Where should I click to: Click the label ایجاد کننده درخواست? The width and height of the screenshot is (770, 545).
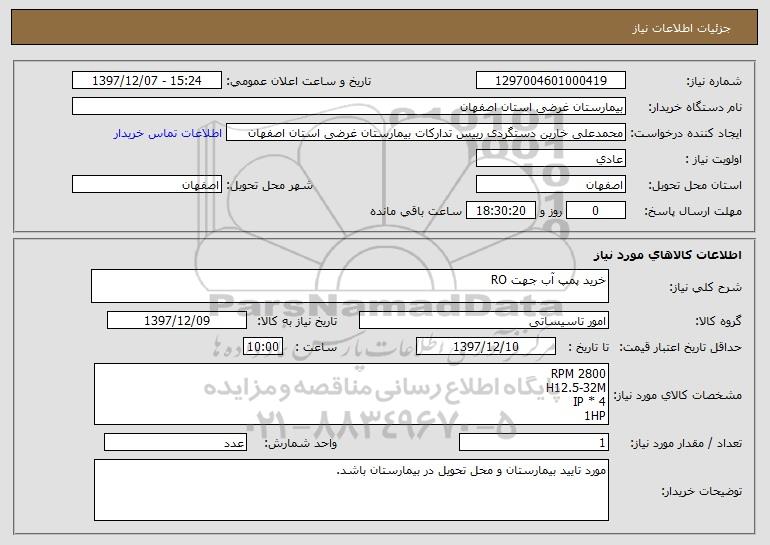click(686, 133)
